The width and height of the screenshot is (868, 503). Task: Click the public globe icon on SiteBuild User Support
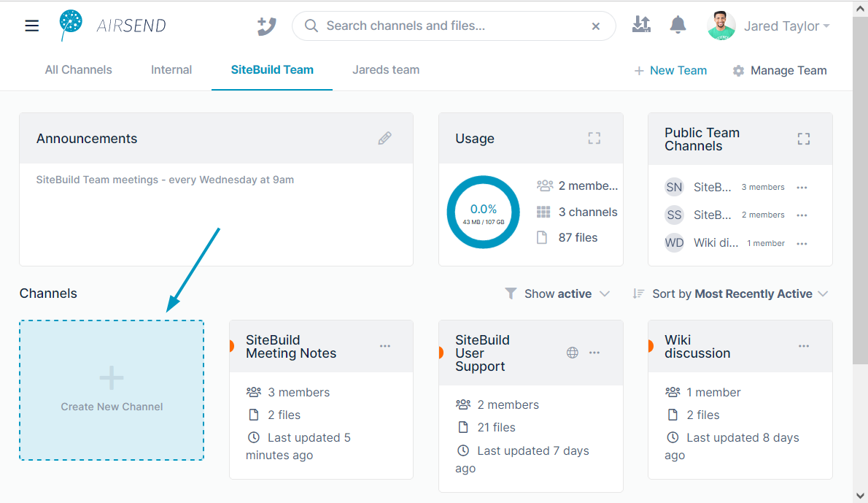coord(573,353)
